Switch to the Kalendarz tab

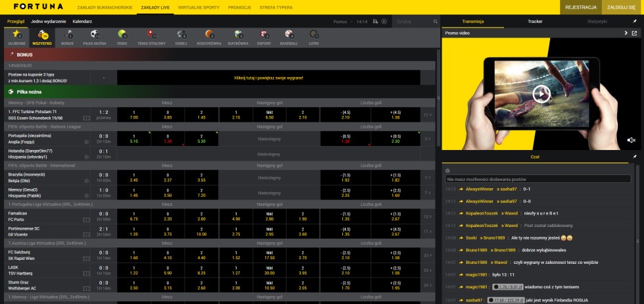82,22
